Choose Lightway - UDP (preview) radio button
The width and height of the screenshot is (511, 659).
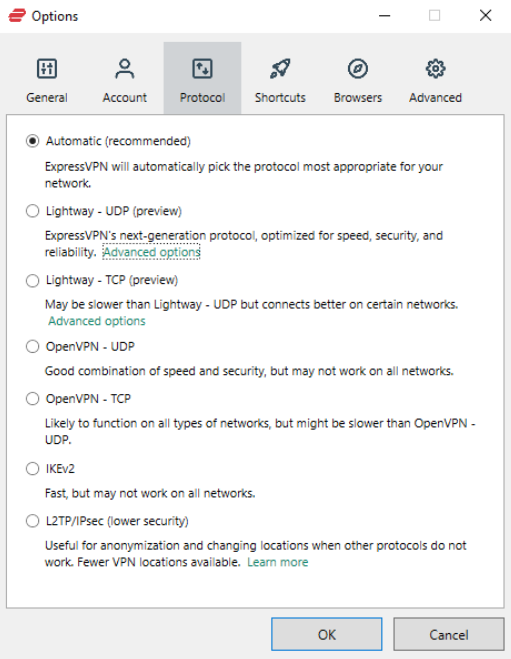32,211
